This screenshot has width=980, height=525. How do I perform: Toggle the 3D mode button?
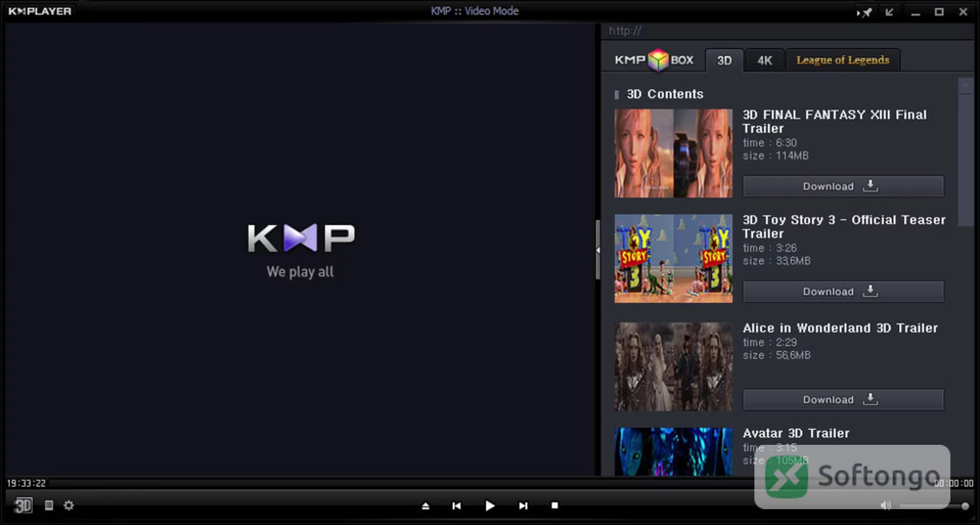[23, 506]
